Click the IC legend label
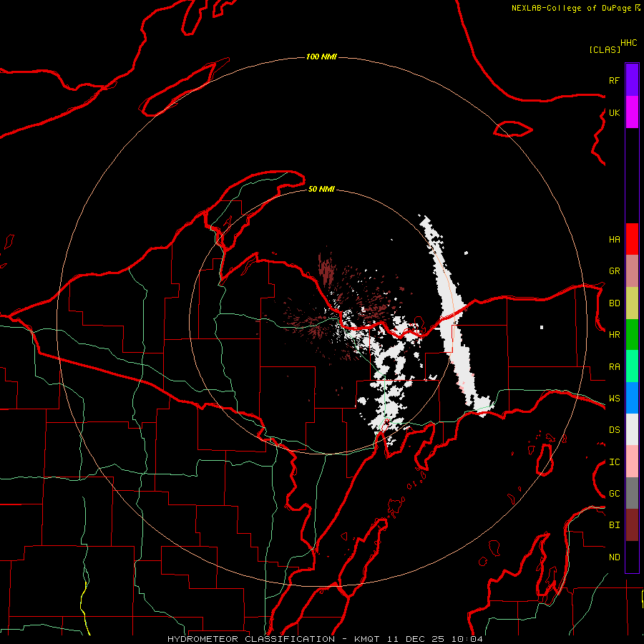This screenshot has width=644, height=644. coord(614,462)
